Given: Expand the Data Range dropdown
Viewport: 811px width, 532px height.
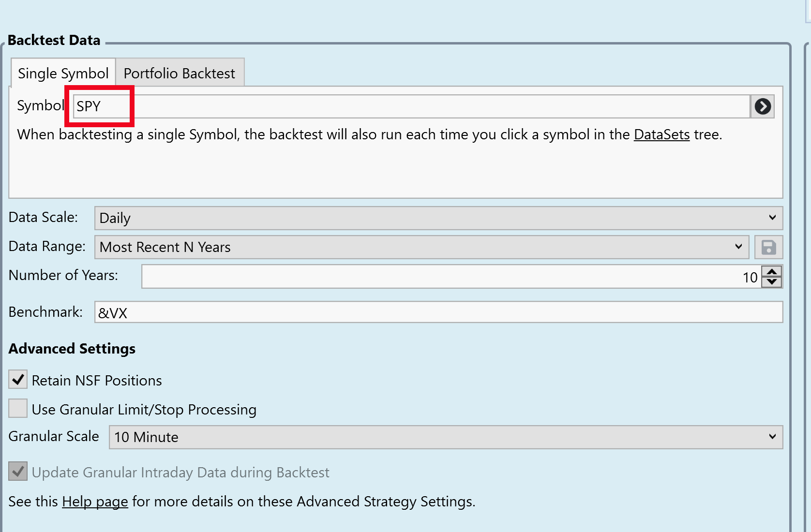Looking at the screenshot, I should [421, 247].
